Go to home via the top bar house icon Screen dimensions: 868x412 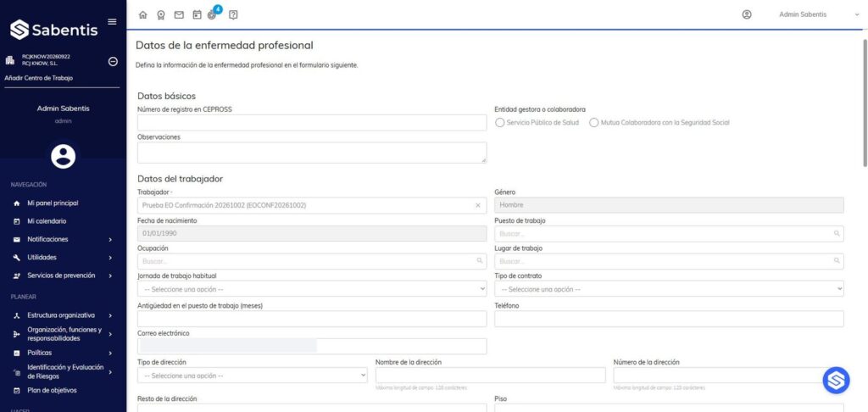tap(142, 15)
